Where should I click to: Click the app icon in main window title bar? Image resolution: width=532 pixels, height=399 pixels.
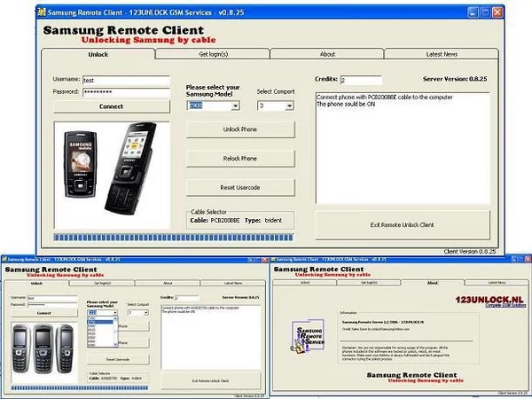click(42, 12)
